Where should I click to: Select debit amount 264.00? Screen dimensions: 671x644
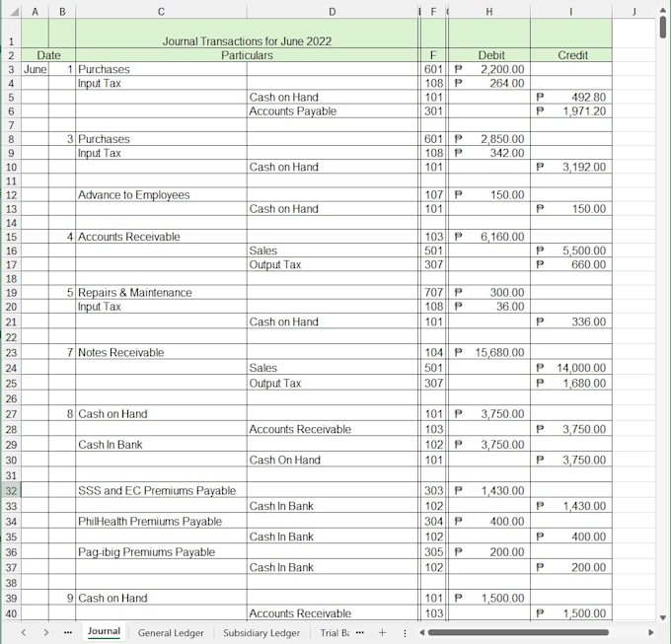489,83
